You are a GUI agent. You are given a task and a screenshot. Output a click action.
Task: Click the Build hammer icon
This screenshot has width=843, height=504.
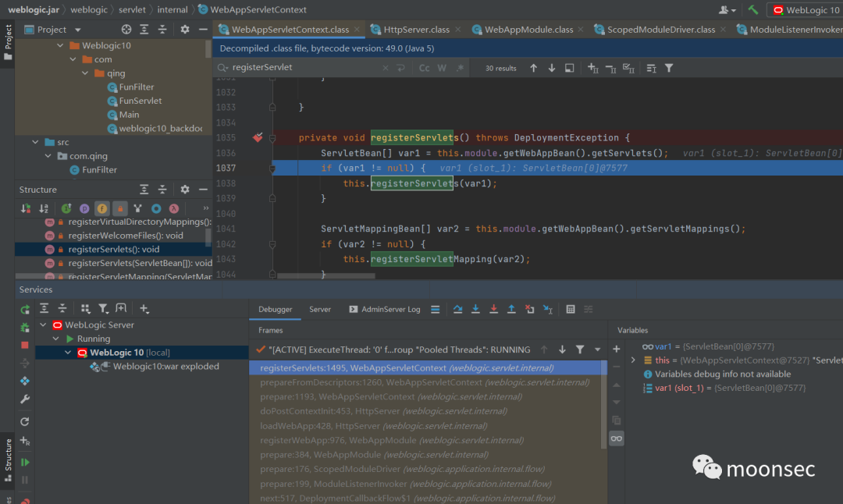[x=752, y=9]
